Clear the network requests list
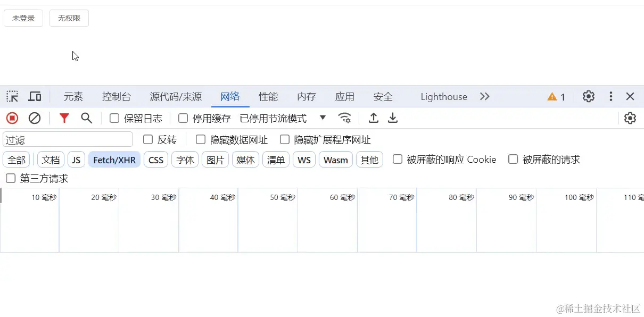Viewport: 644px width, 317px height. (x=35, y=118)
